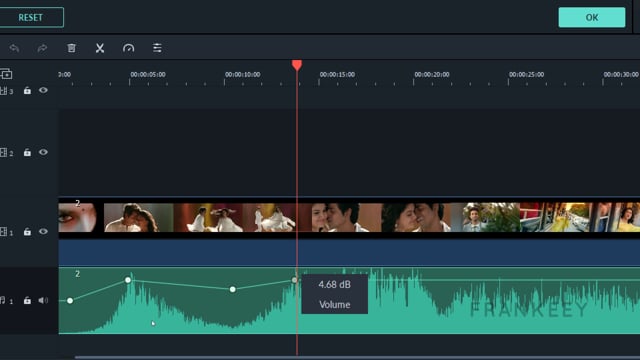This screenshot has width=640, height=360.
Task: Select the first volume keyframe at clip start
Action: (70, 301)
